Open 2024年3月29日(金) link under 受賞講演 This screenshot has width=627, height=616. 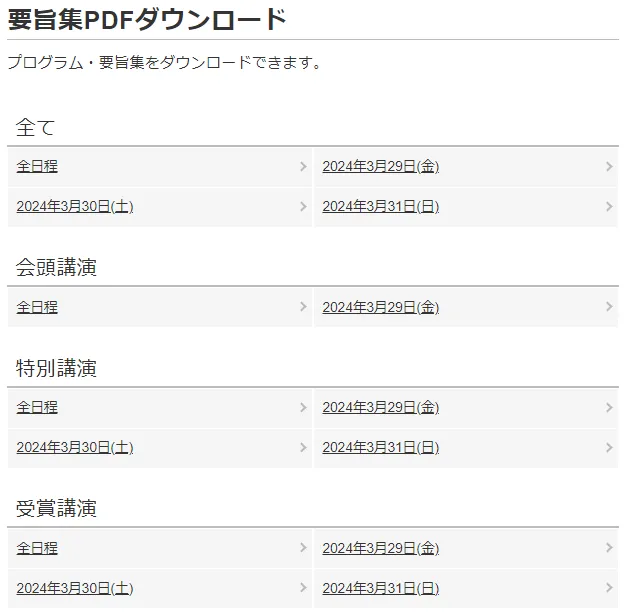380,549
